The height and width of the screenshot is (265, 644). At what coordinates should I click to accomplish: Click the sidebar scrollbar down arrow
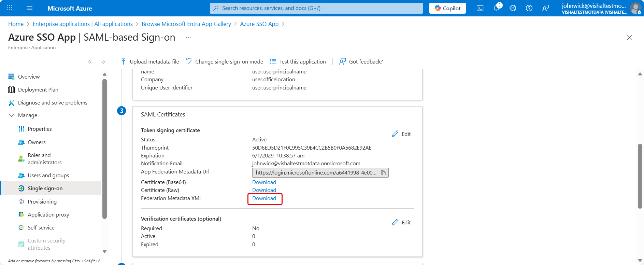click(x=104, y=251)
